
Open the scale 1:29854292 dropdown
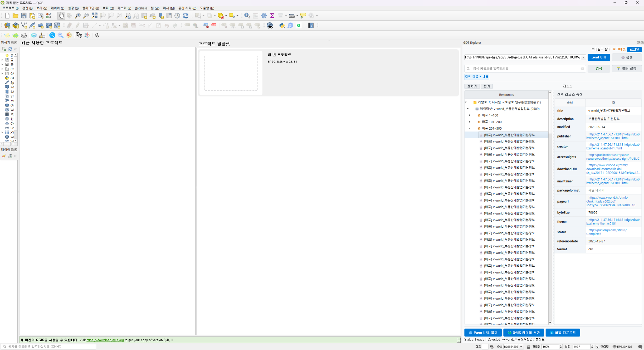(521, 347)
